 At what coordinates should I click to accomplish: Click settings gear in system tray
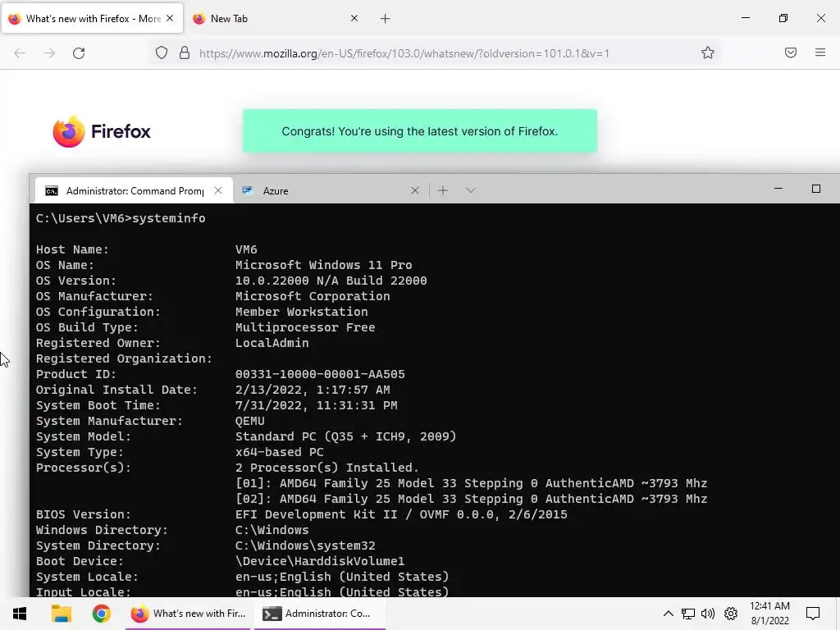click(731, 614)
